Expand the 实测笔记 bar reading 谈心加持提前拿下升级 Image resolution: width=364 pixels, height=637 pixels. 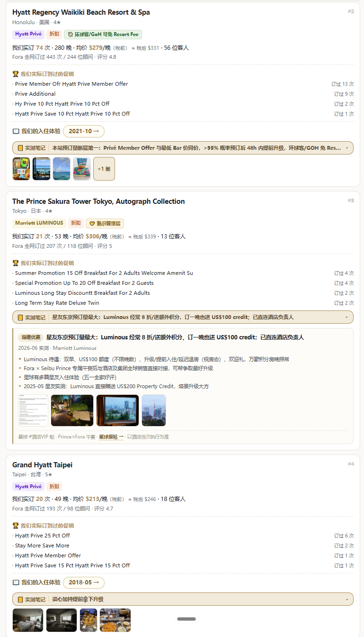(x=183, y=600)
